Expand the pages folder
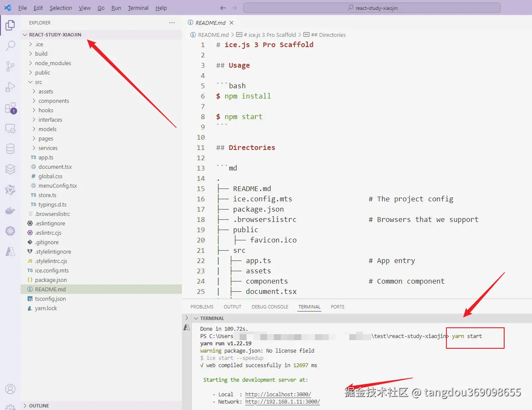Image resolution: width=532 pixels, height=410 pixels. point(101,138)
